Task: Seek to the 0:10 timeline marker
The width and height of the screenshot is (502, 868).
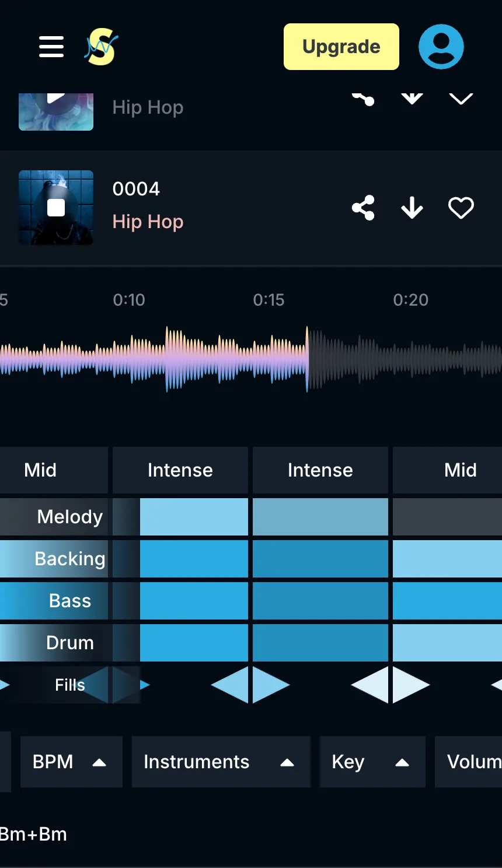Action: [129, 300]
